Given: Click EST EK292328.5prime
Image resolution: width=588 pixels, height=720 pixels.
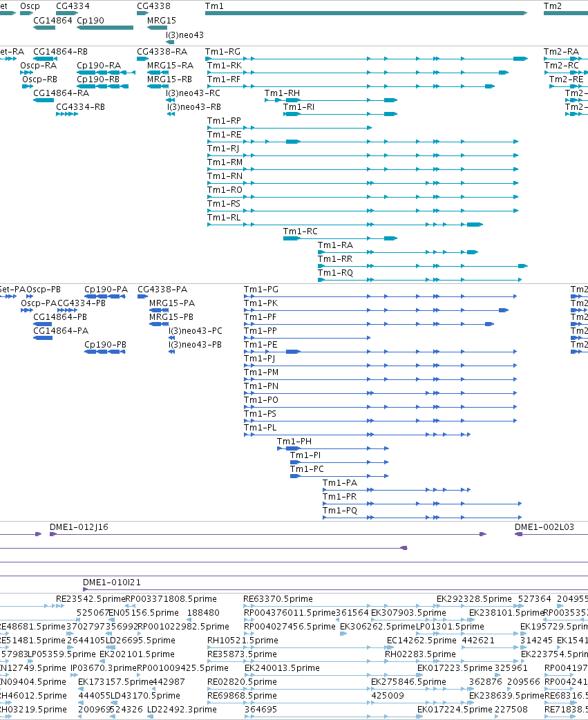Looking at the screenshot, I should click(x=474, y=599).
